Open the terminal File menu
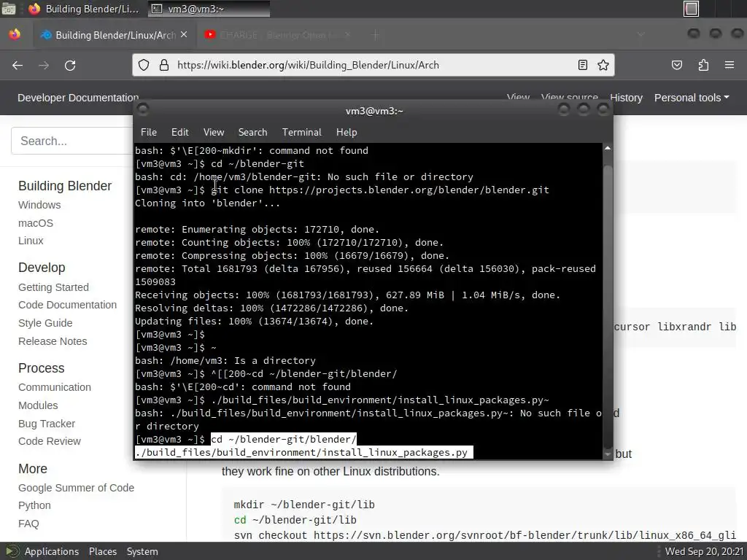Screen dimensions: 747x560 point(149,132)
